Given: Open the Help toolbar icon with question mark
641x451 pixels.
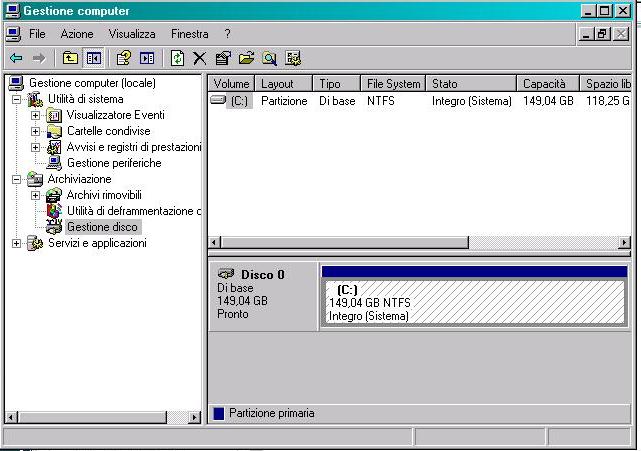Looking at the screenshot, I should pos(123,58).
